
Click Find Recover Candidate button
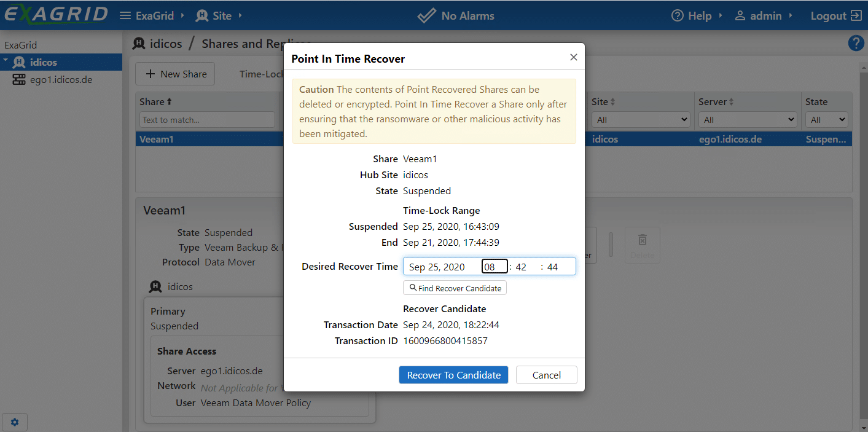pyautogui.click(x=455, y=288)
